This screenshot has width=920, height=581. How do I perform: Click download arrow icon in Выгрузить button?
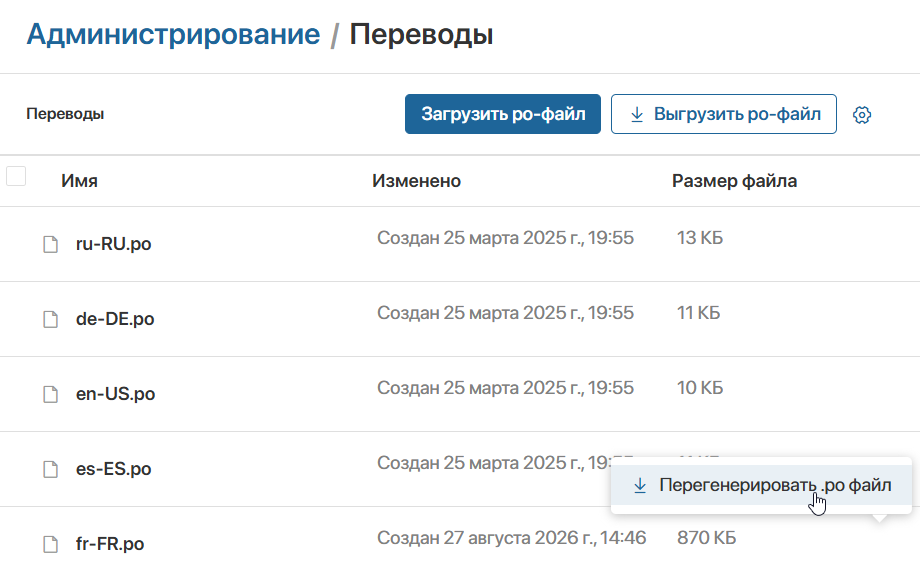click(x=637, y=114)
